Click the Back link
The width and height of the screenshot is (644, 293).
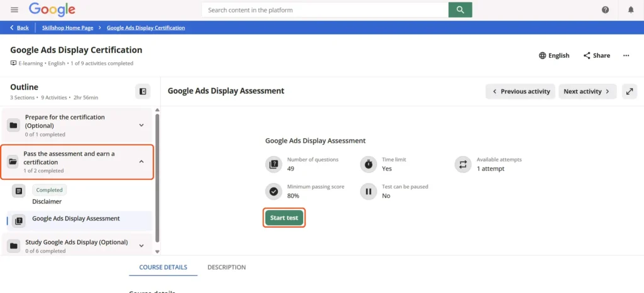pos(19,28)
